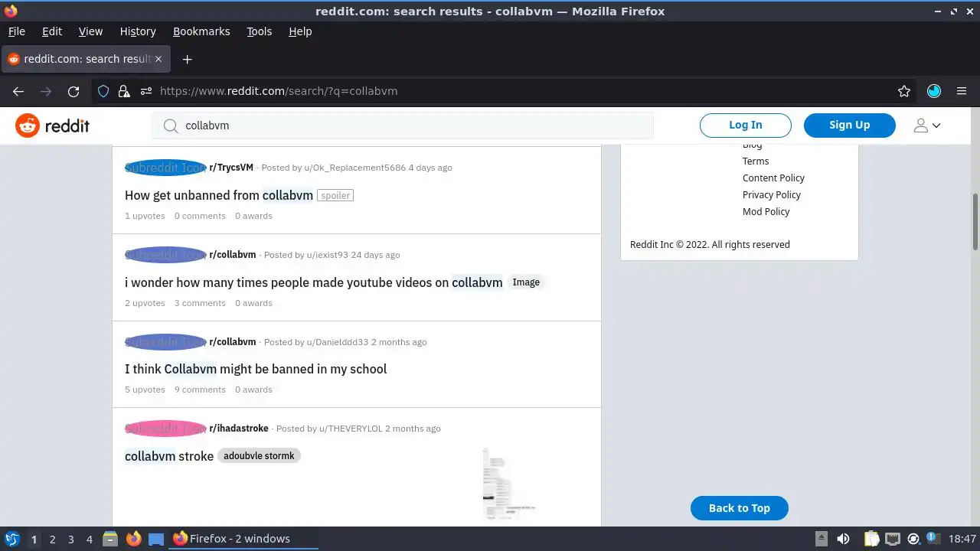The height and width of the screenshot is (551, 980).
Task: Open the system application menu in taskbar
Action: [x=12, y=539]
